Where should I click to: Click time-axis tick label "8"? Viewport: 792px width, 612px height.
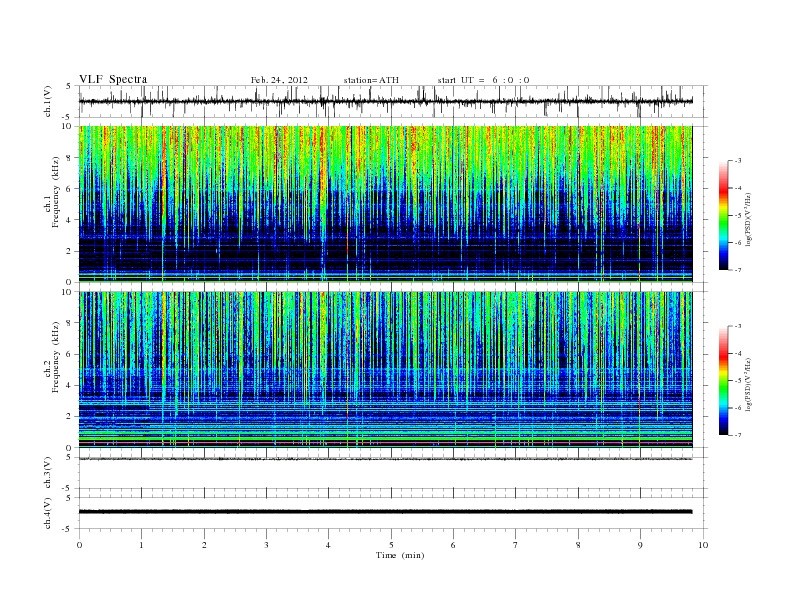pos(578,545)
